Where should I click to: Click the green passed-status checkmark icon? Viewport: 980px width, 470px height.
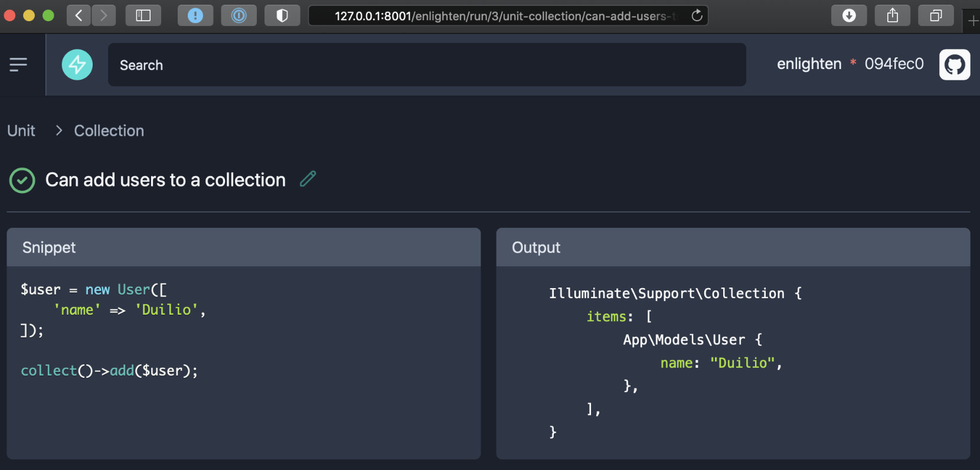click(x=22, y=181)
